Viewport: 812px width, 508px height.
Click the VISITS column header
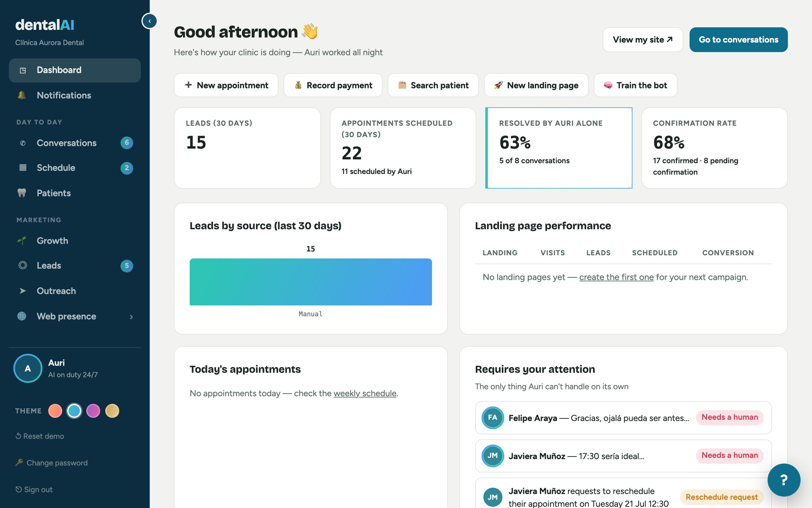552,253
